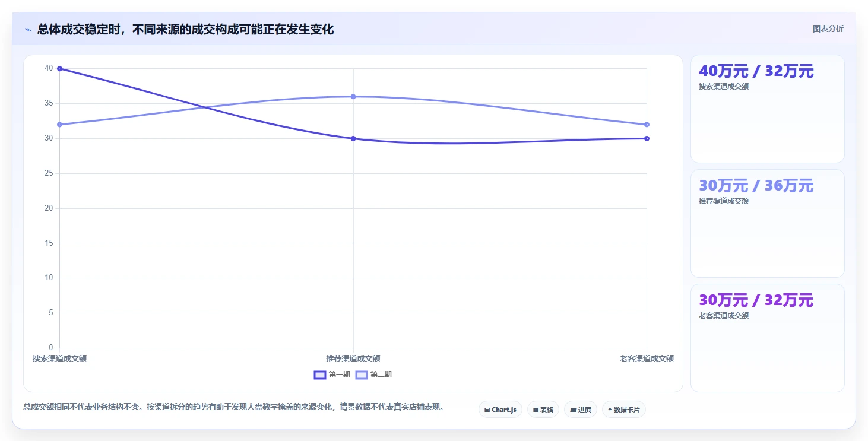Select 第一期 data point for 推荐渠道成交额
The image size is (868, 441).
tap(353, 139)
